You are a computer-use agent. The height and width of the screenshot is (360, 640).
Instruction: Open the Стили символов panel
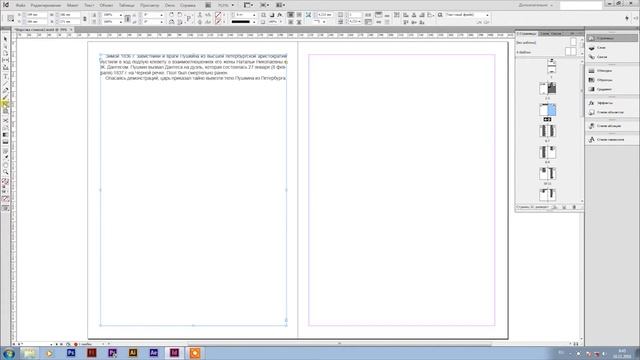click(611, 140)
